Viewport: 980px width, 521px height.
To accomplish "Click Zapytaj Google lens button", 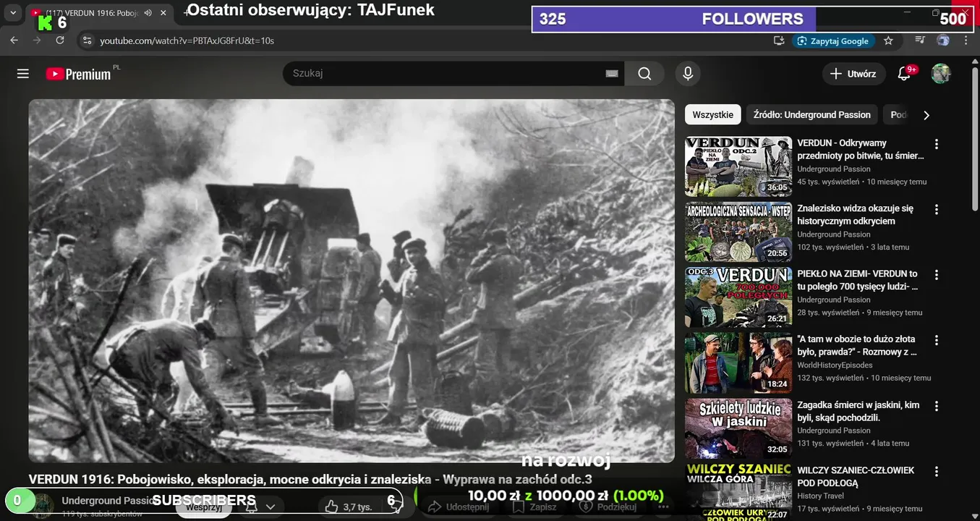I will [x=833, y=41].
